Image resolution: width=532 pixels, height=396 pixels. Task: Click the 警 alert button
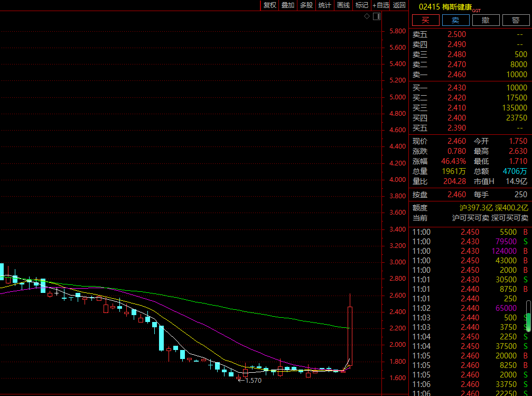pos(516,20)
